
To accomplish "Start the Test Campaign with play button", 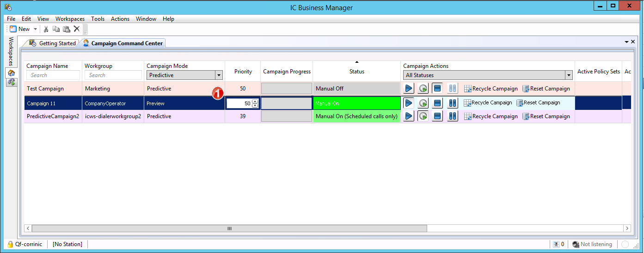I will click(x=409, y=88).
